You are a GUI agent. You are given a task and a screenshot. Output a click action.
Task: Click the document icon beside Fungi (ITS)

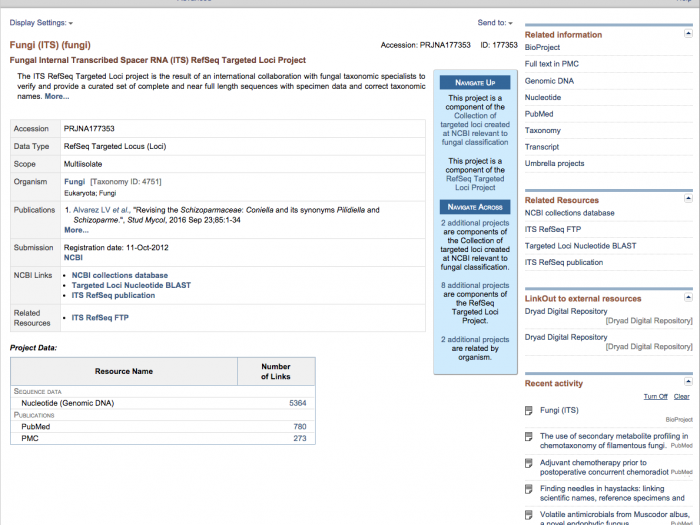(x=529, y=411)
